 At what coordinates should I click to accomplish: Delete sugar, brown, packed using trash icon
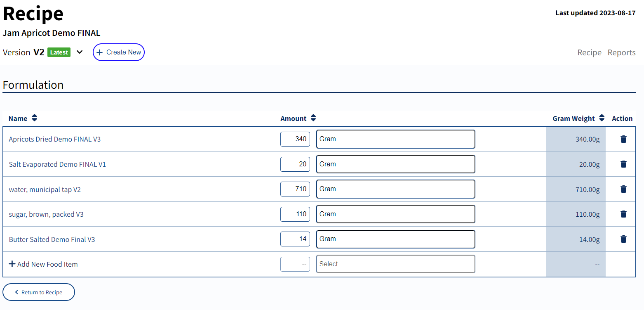pyautogui.click(x=623, y=214)
